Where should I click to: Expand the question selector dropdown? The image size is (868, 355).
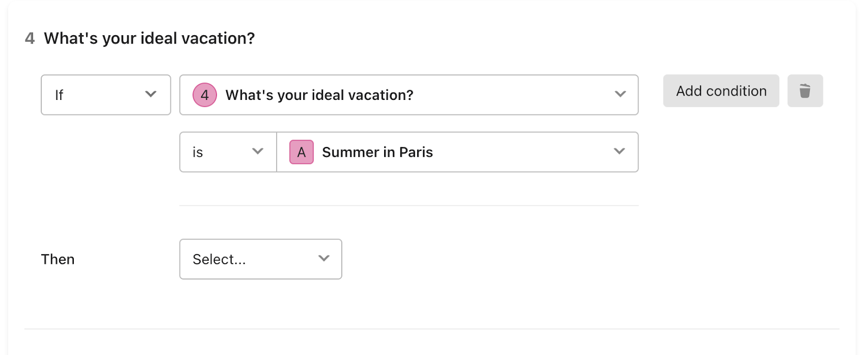point(409,95)
